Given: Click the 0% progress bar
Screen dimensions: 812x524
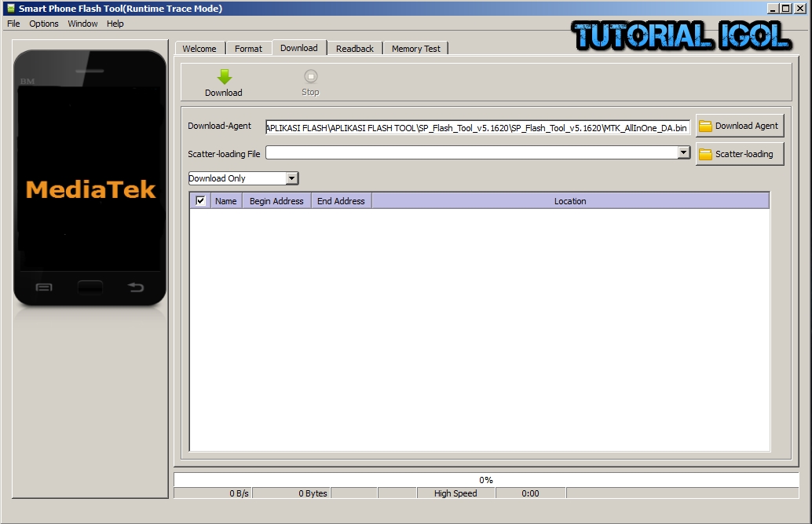Looking at the screenshot, I should coord(486,479).
